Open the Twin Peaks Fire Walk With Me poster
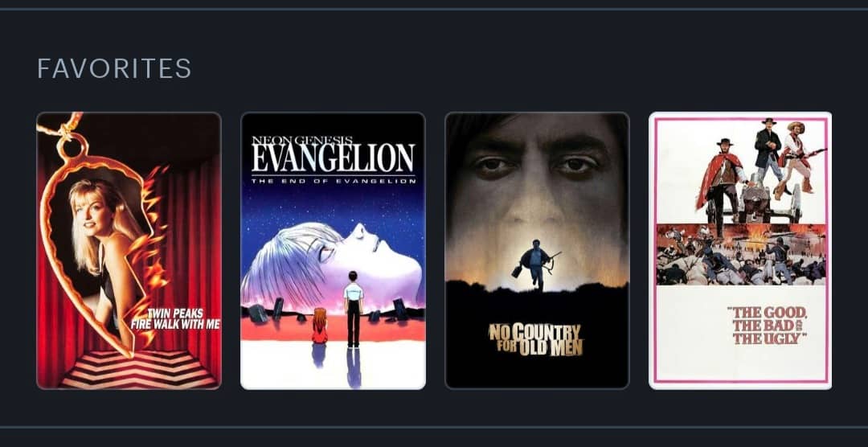 point(129,250)
